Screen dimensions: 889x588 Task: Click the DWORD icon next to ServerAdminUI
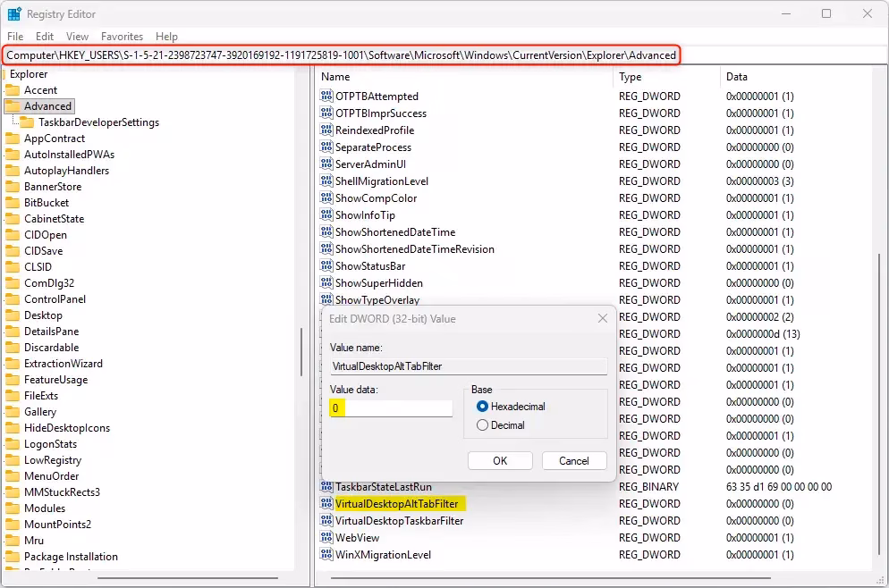pos(326,164)
